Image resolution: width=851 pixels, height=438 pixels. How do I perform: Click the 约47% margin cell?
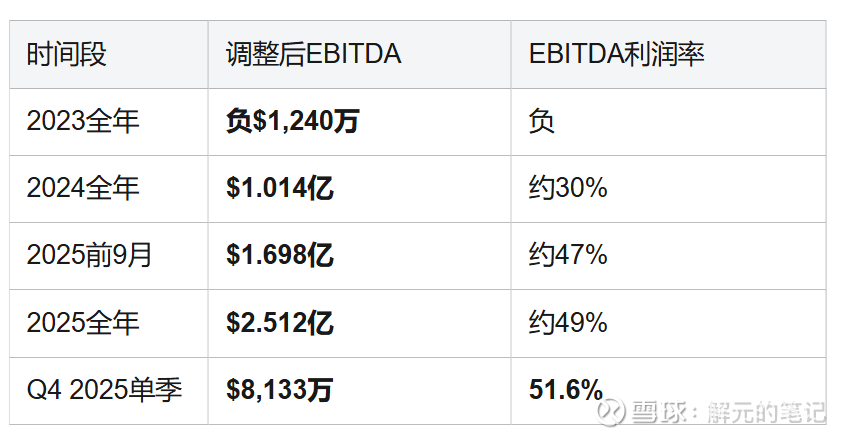coord(568,255)
